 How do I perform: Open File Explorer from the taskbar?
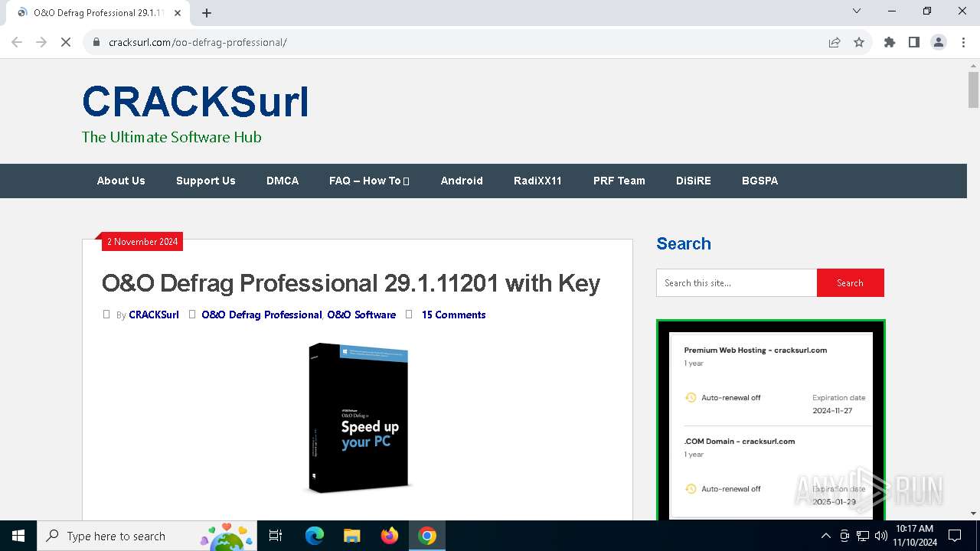(x=351, y=536)
